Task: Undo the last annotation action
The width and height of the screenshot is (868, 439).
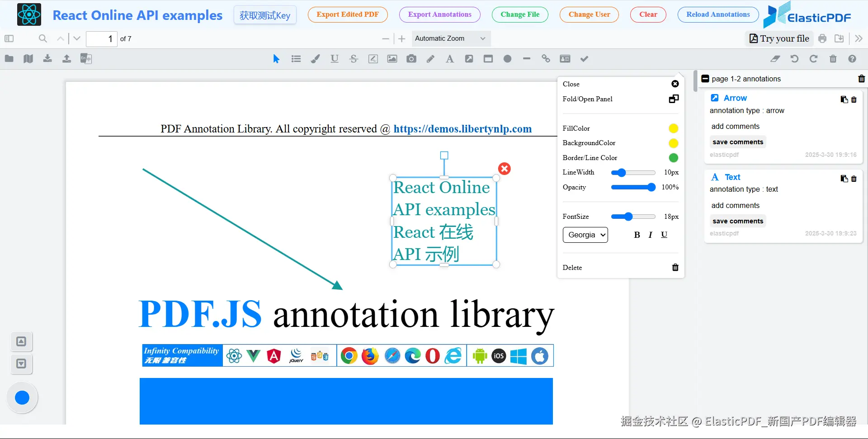Action: pos(794,59)
